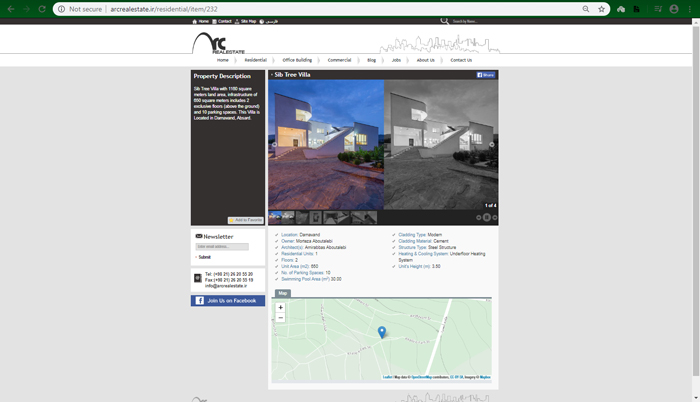Click the info@arcrealestate.ir email text
The height and width of the screenshot is (402, 700).
[226, 286]
